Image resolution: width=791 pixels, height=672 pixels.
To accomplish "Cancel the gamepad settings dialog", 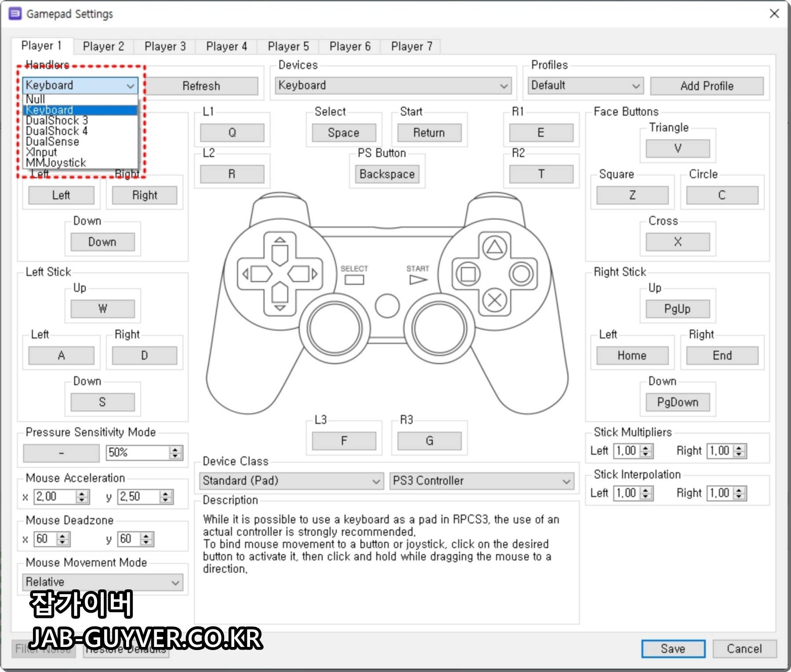I will pos(744,649).
